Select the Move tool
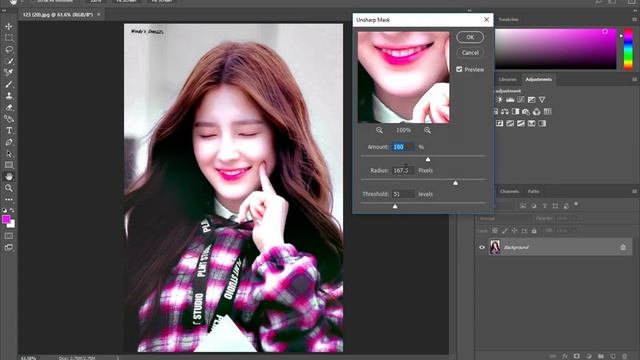Screen dimensions: 640x360 tap(9, 27)
